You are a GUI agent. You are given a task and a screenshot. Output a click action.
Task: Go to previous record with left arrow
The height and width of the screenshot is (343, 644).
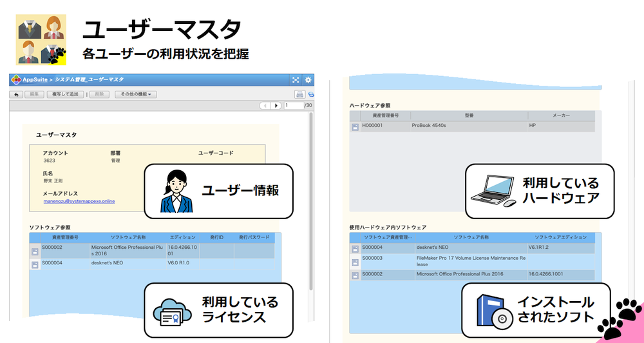click(265, 105)
